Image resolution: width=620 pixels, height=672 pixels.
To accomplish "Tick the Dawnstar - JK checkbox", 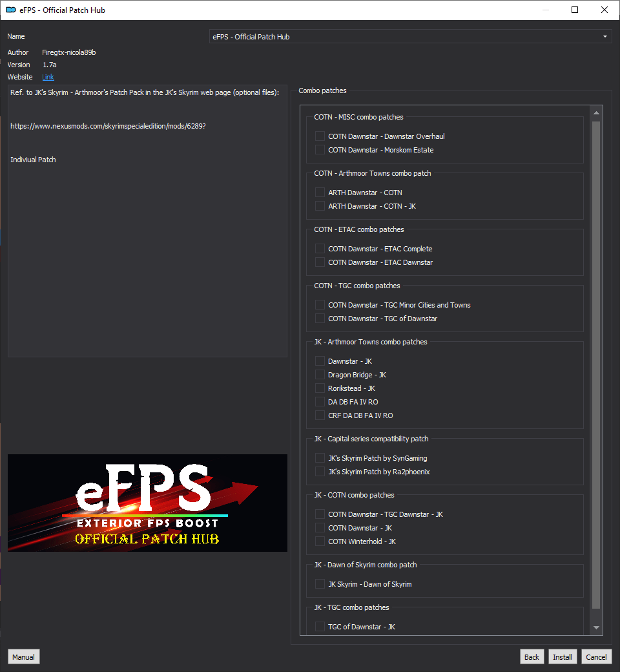I will (320, 361).
